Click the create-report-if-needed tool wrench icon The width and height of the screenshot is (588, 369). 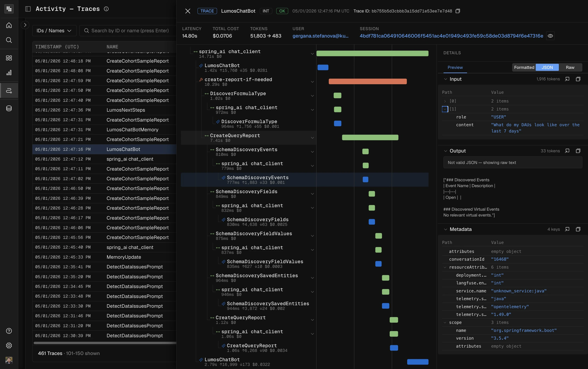click(x=201, y=80)
